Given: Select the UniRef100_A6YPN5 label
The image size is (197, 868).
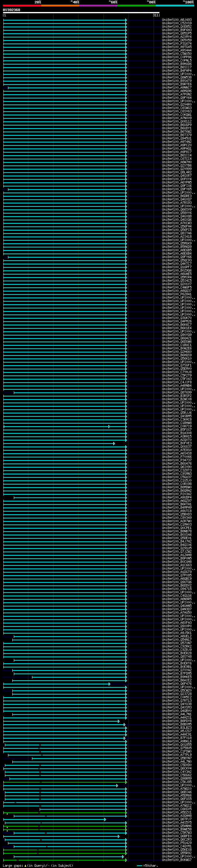Looking at the screenshot, I should (177, 182).
